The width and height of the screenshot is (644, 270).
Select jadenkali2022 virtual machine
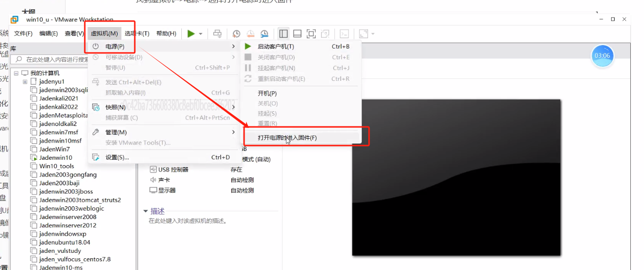58,107
